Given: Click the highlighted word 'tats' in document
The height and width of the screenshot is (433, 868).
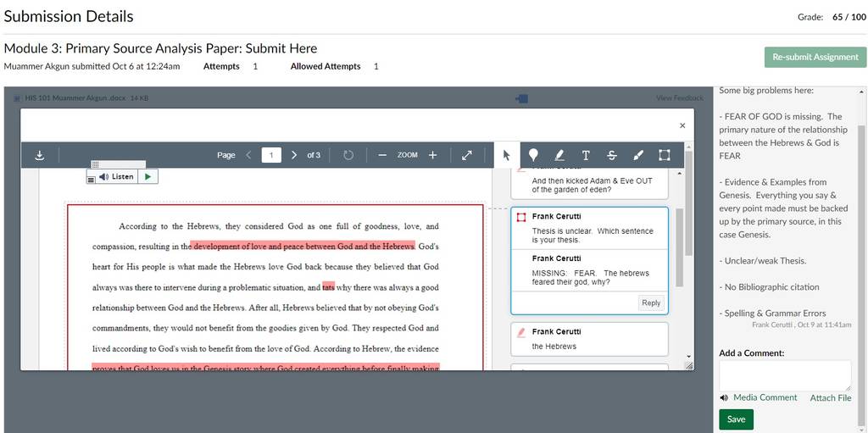Looking at the screenshot, I should point(328,287).
